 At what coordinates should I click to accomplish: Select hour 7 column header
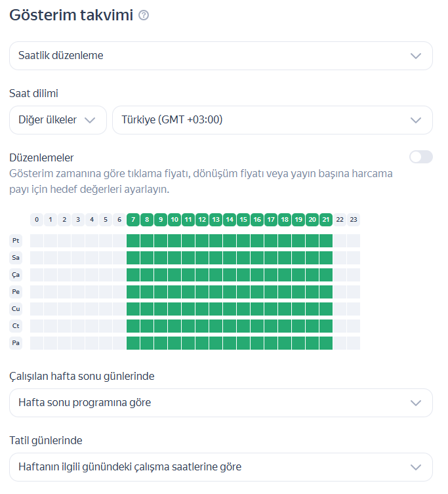tap(133, 220)
